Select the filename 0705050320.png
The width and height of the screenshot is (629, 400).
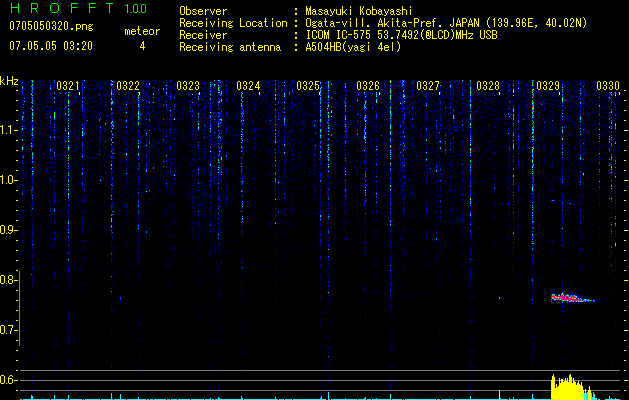tap(51, 27)
